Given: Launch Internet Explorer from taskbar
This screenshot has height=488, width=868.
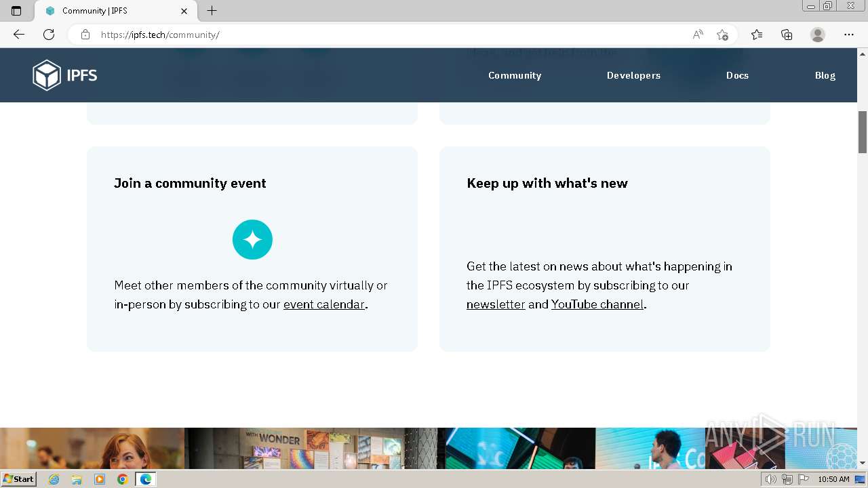Looking at the screenshot, I should (x=54, y=479).
